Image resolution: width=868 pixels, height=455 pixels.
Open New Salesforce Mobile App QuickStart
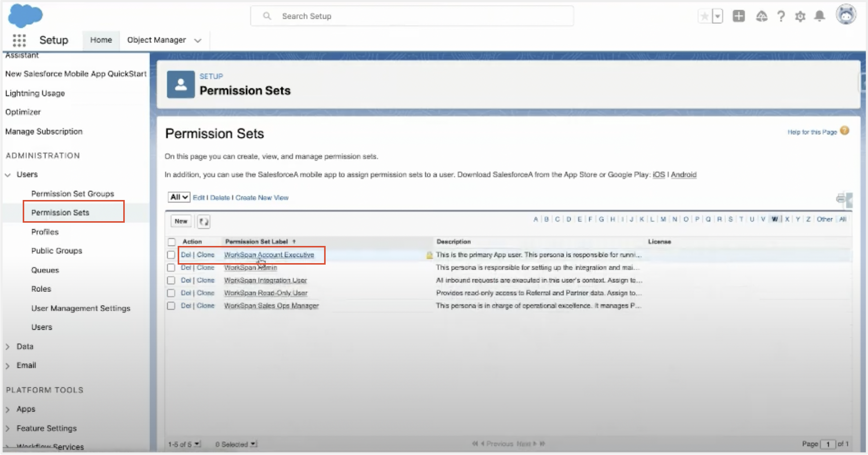(76, 74)
